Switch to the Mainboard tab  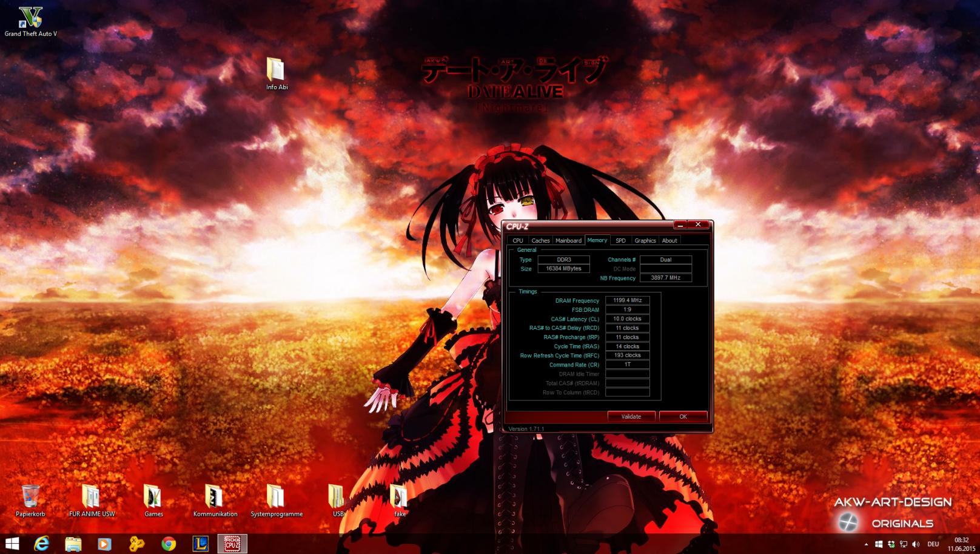point(568,240)
